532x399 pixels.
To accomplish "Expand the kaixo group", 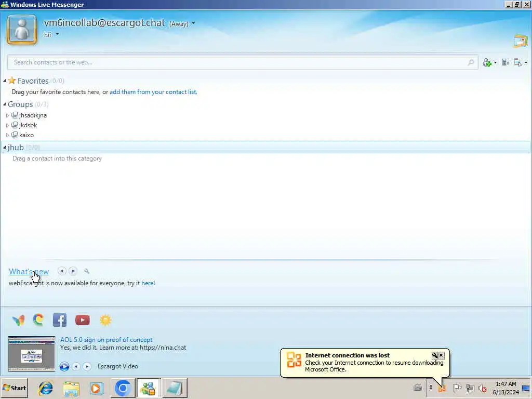I will pos(7,135).
